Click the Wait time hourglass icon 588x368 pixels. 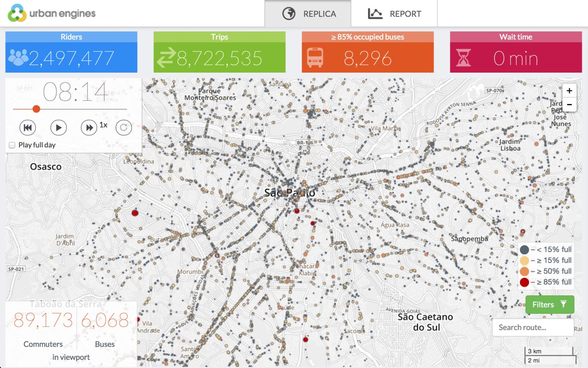click(463, 58)
